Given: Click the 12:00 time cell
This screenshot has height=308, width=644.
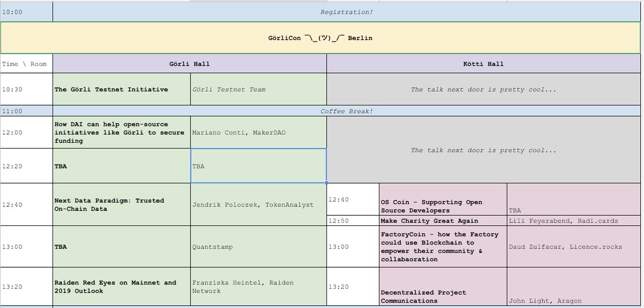Looking at the screenshot, I should click(26, 133).
